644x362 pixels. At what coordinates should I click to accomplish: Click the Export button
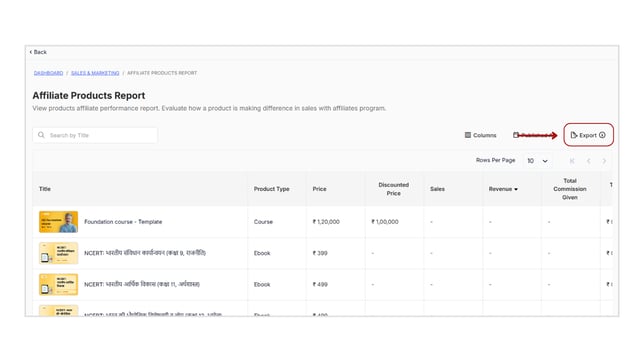588,135
